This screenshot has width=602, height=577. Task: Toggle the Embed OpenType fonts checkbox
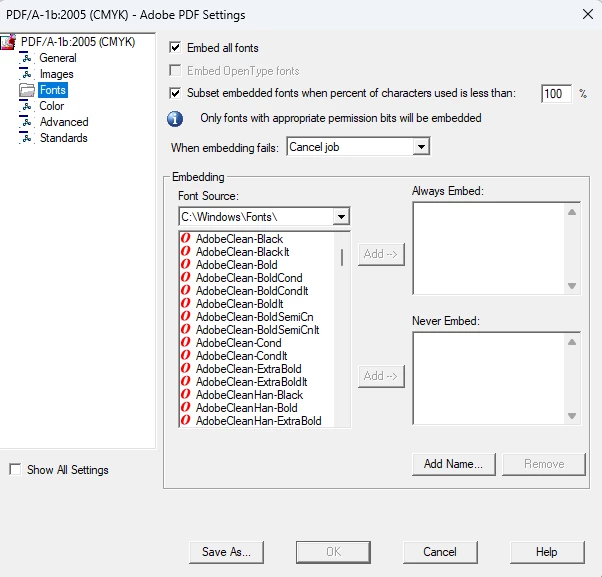point(175,71)
